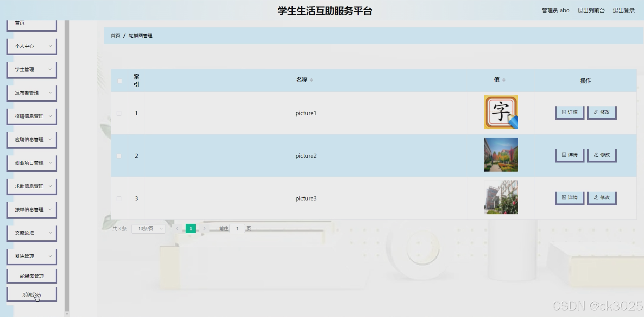This screenshot has width=644, height=317.
Task: Select 轮播图管理 sidebar item
Action: coord(32,276)
